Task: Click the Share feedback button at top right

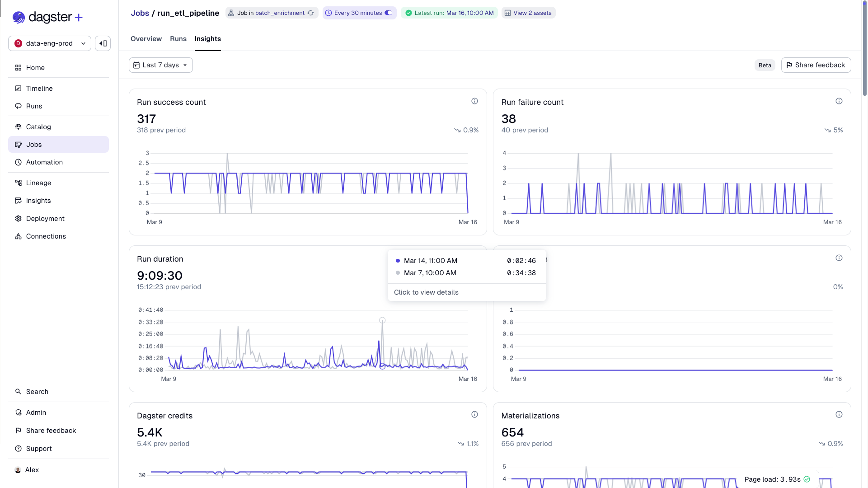Action: click(816, 65)
